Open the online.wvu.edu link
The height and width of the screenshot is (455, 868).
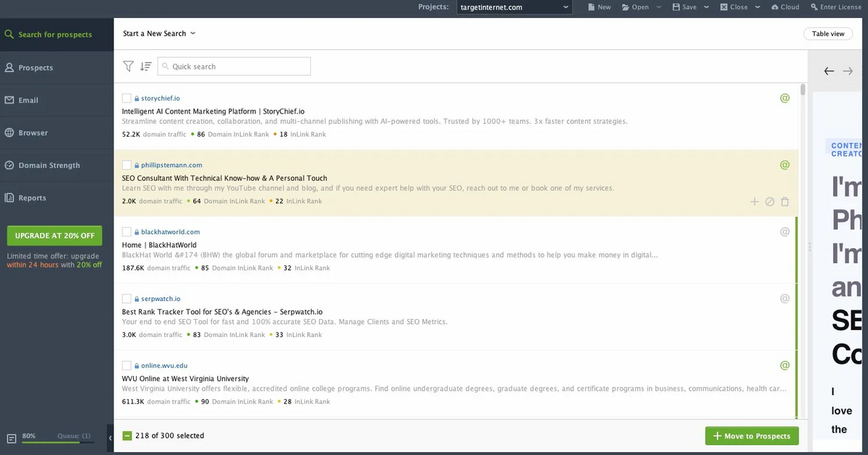click(x=164, y=365)
